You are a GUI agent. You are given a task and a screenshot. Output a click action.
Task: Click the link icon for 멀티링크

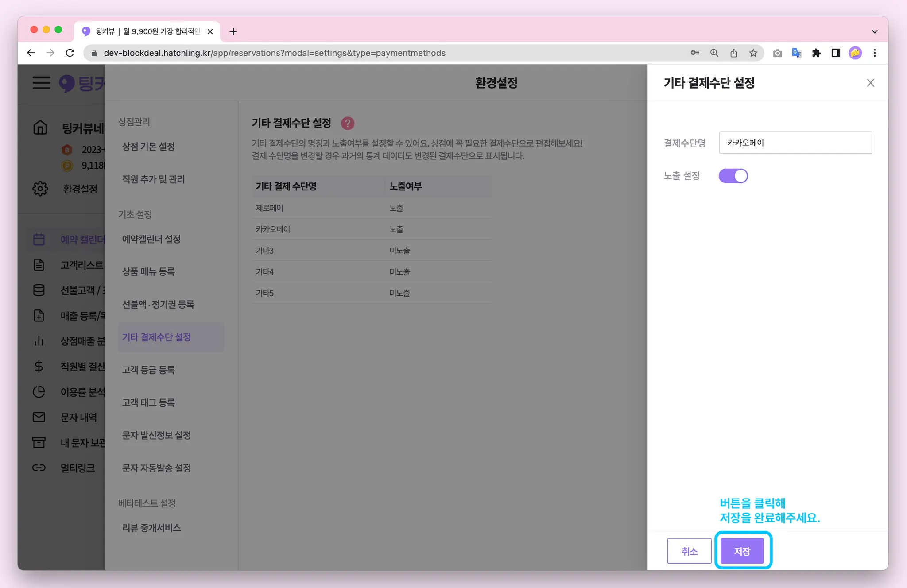tap(39, 468)
